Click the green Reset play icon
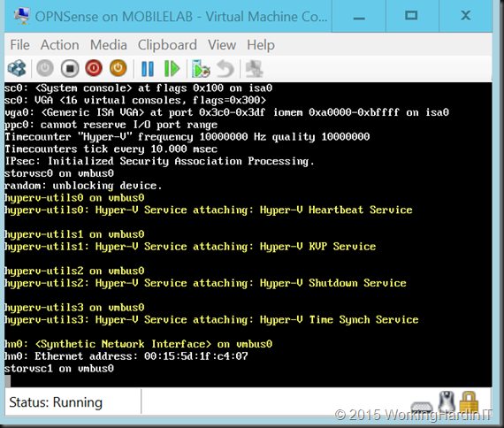The width and height of the screenshot is (504, 428). [172, 68]
